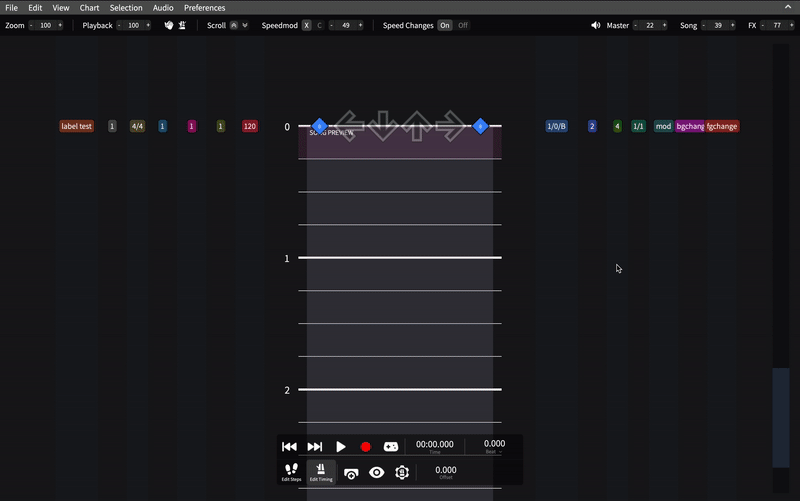This screenshot has height=501, width=800.
Task: Decrease Speedmod value with minus
Action: (x=332, y=25)
